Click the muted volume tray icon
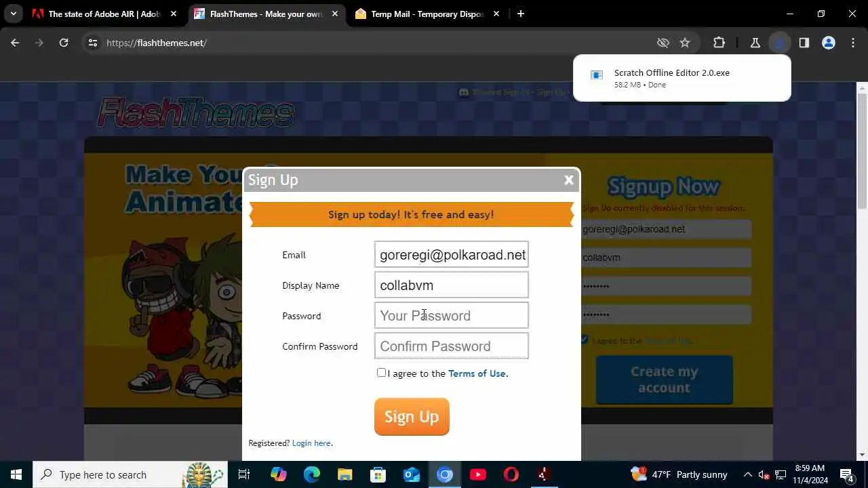Viewport: 868px width, 488px height. [764, 474]
